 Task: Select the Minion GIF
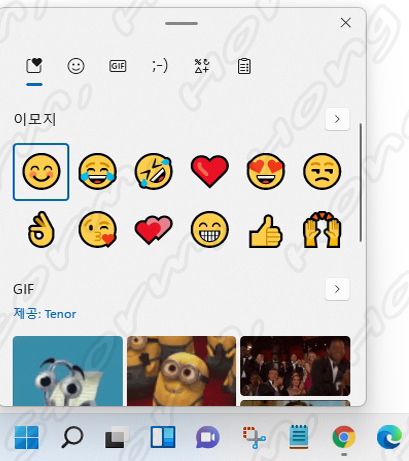[182, 371]
